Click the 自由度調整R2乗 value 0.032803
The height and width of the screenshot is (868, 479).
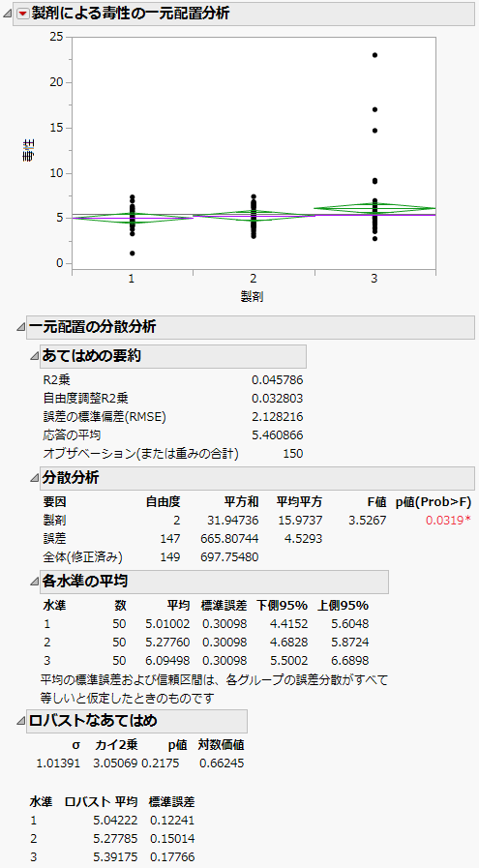tap(278, 399)
